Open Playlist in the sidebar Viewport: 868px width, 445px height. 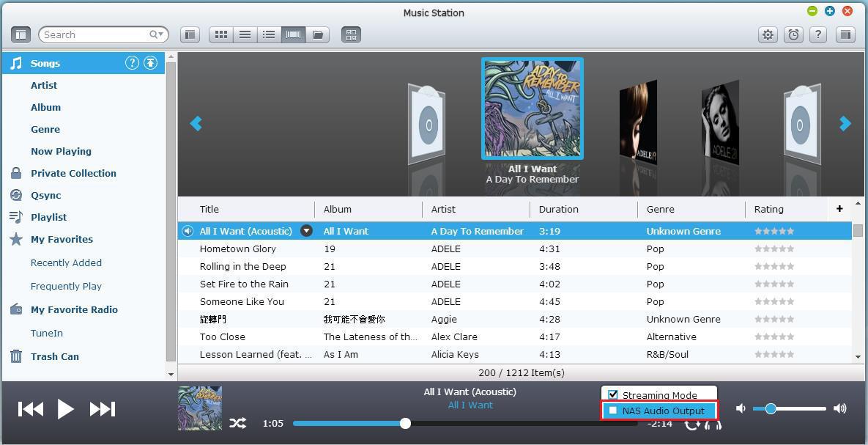(x=49, y=217)
